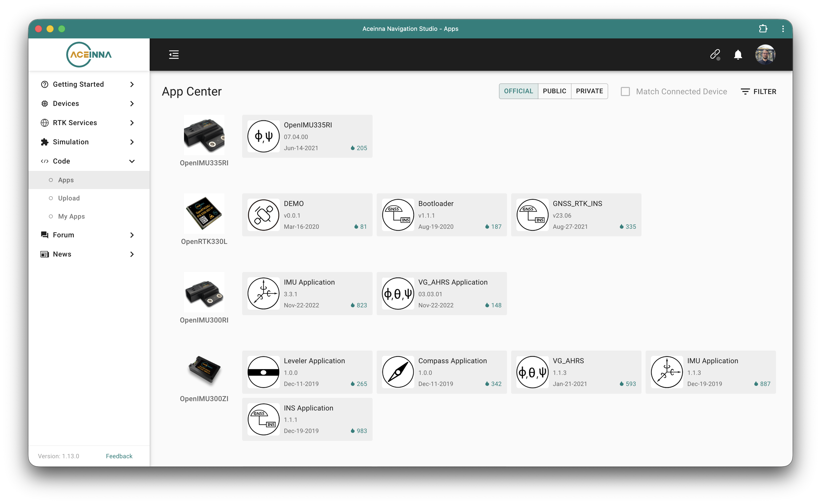Screen dimensions: 821x504
Task: Open the link/connect icon in top bar
Action: tap(715, 54)
